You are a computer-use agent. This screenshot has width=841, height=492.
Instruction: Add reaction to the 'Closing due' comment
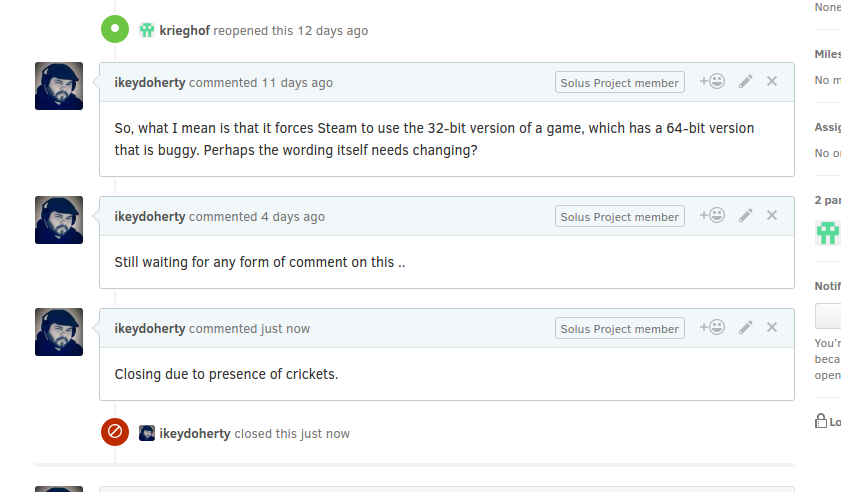pyautogui.click(x=712, y=328)
